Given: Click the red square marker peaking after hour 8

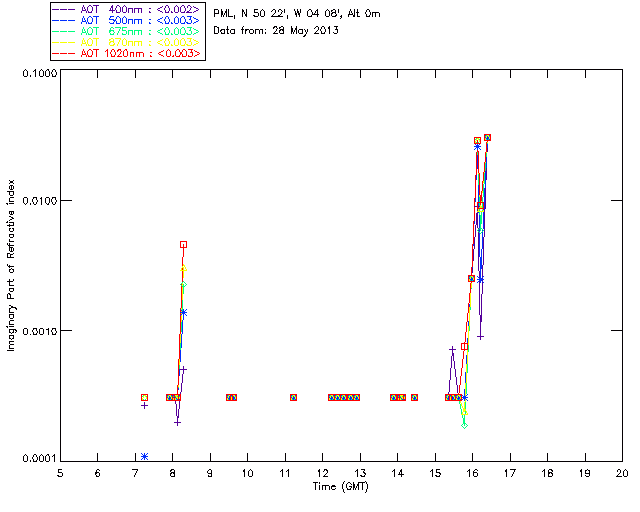Looking at the screenshot, I should click(184, 245).
